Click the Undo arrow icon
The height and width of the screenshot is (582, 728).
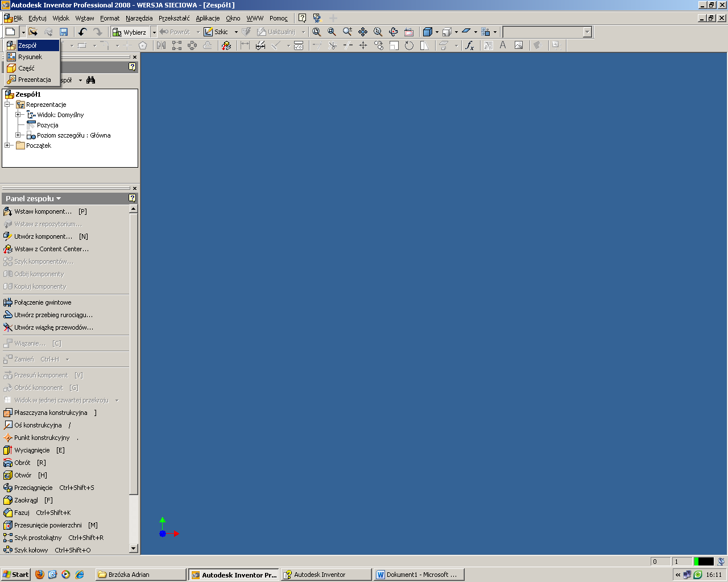click(x=82, y=32)
